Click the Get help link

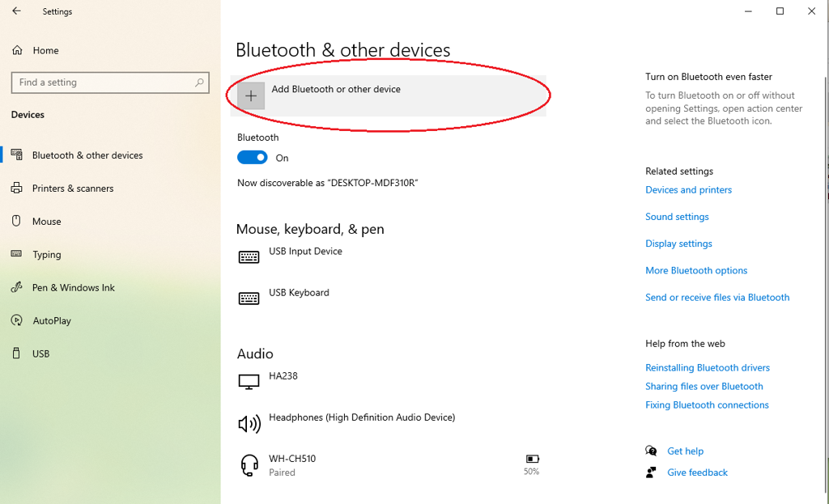[x=685, y=451]
